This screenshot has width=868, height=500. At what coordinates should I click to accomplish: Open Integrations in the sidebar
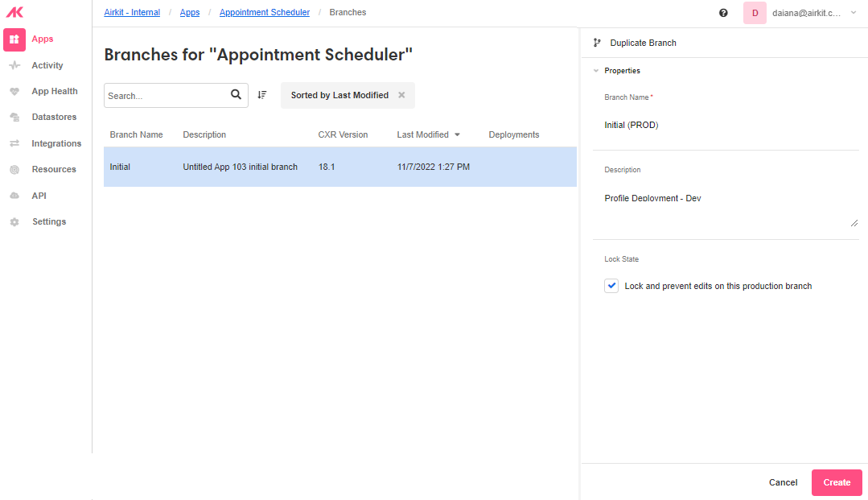pyautogui.click(x=56, y=143)
